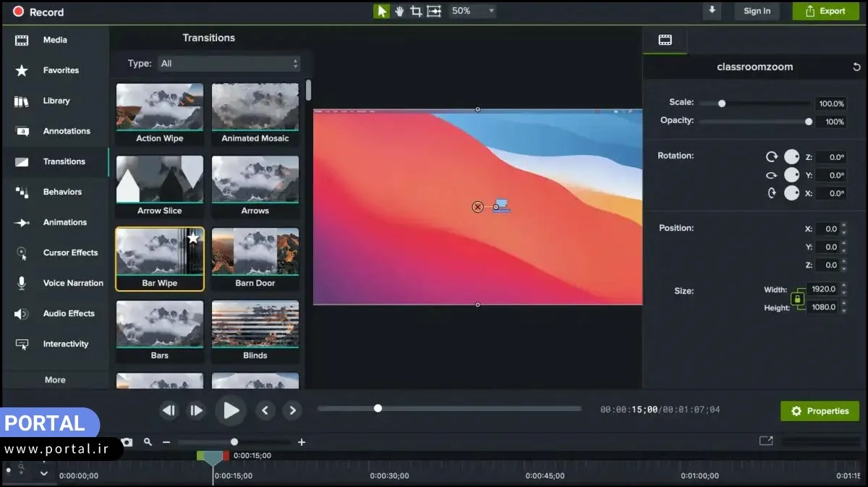Image resolution: width=868 pixels, height=487 pixels.
Task: Select the Pan tool above the canvas
Action: (399, 11)
